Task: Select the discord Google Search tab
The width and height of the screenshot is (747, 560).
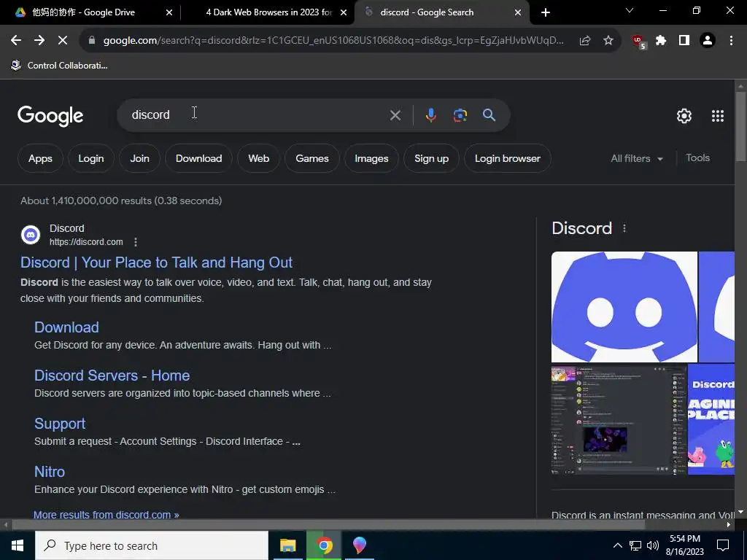Action: pyautogui.click(x=426, y=12)
